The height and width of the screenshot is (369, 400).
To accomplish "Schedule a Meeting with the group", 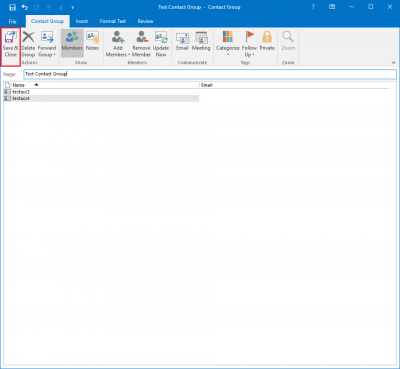I will (201, 42).
